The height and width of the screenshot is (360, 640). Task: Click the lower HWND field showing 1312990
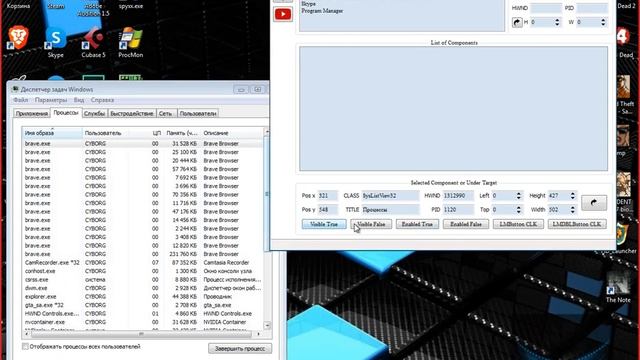(x=458, y=196)
